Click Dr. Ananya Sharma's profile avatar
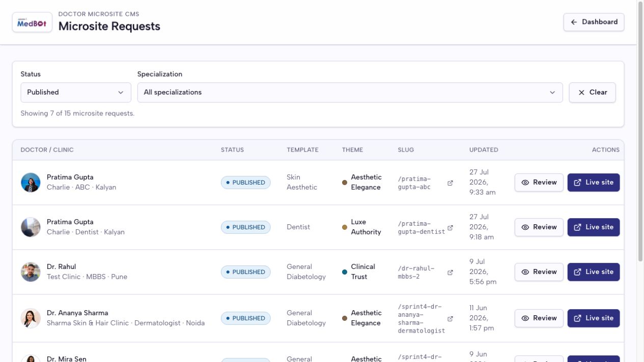Image resolution: width=644 pixels, height=362 pixels. [31, 318]
